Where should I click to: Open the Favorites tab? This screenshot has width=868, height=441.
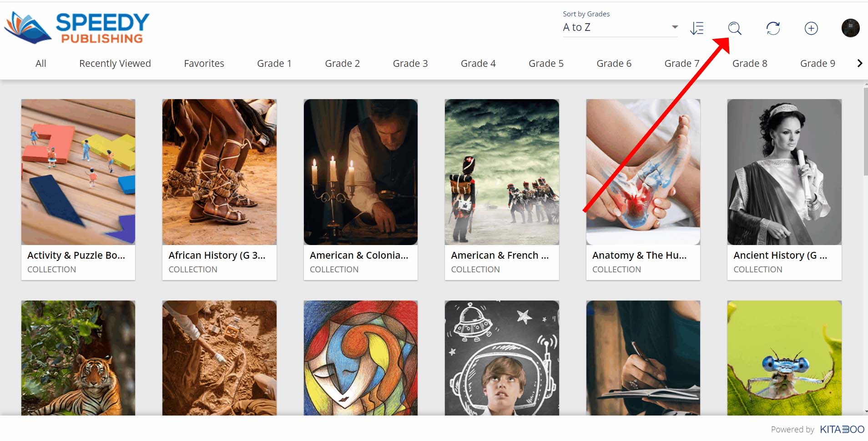click(x=204, y=63)
